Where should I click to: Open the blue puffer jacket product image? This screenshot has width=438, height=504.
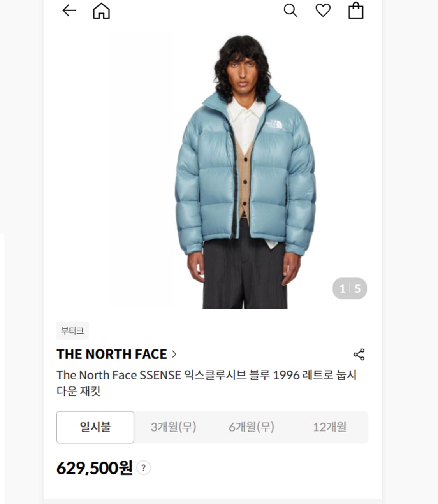[x=245, y=171]
